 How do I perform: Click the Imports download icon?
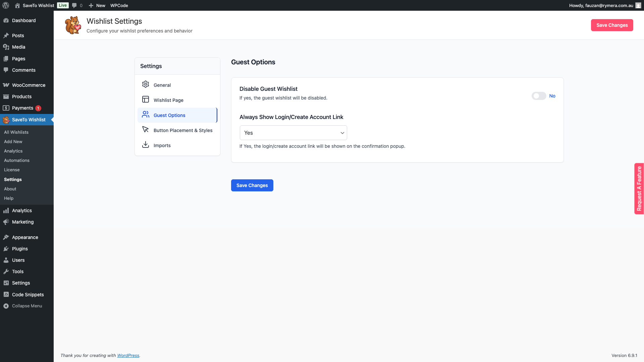pyautogui.click(x=145, y=145)
